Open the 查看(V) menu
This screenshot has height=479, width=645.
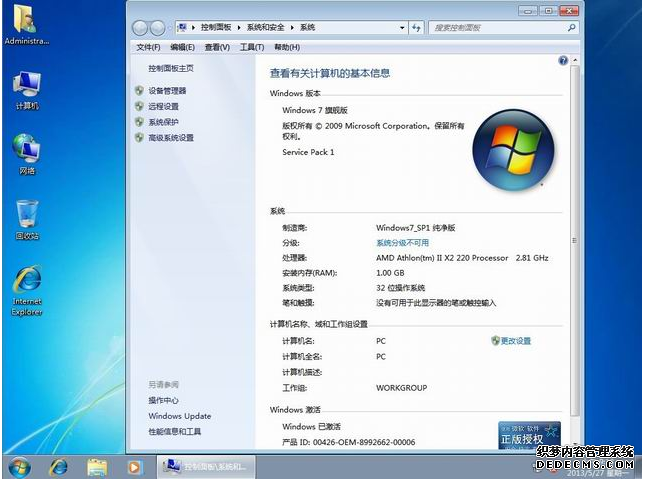tap(217, 47)
